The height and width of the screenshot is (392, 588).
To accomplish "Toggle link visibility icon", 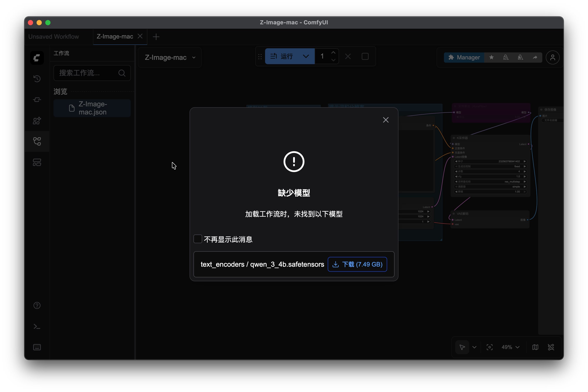I will (551, 347).
